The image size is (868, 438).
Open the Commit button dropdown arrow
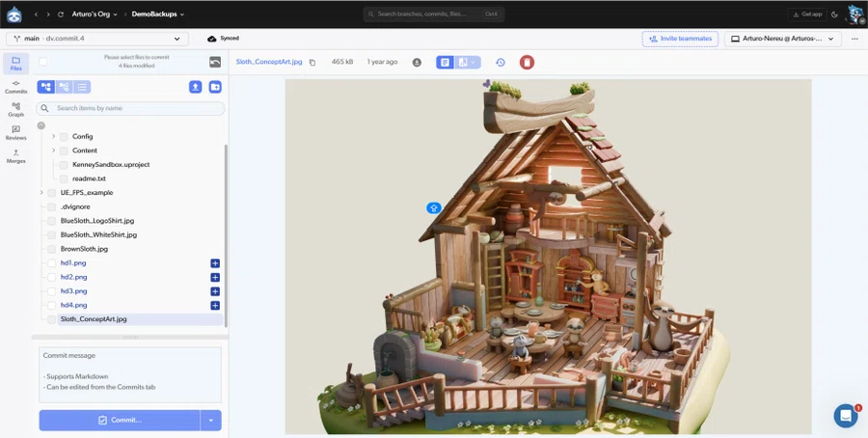point(211,421)
